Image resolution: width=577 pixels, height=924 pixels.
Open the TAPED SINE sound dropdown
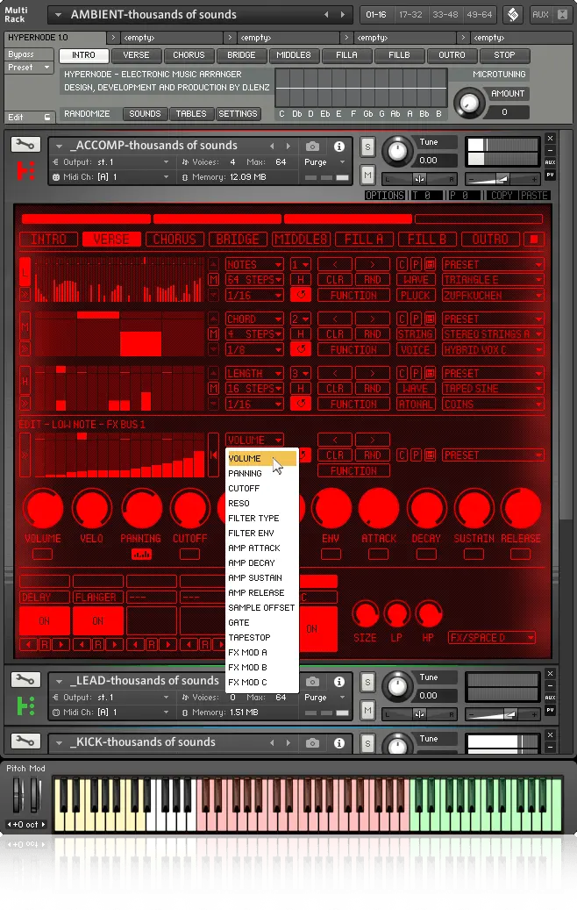coord(493,389)
